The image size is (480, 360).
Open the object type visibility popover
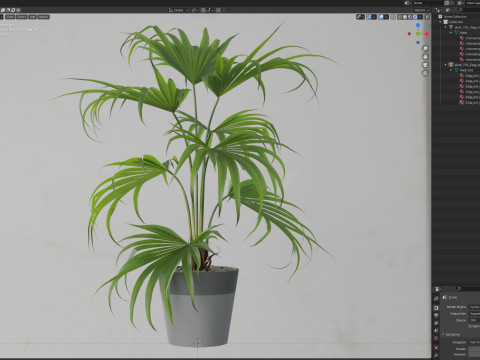point(360,17)
